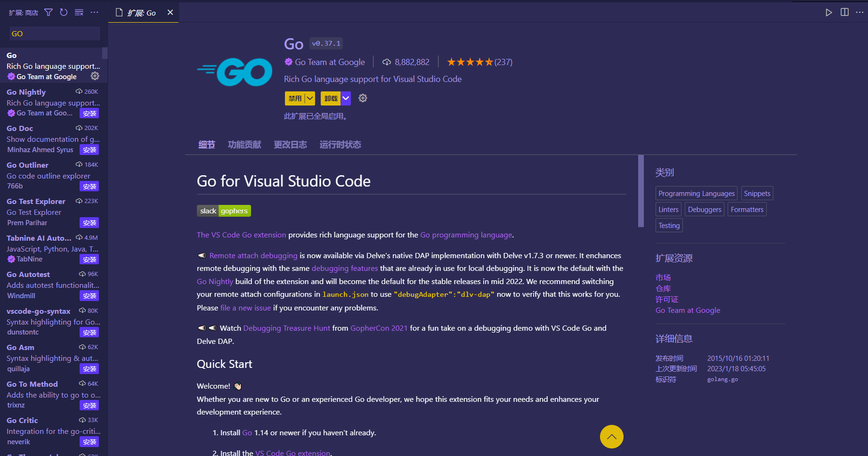Click the extension search field with GO
The image size is (868, 456).
coord(55,33)
